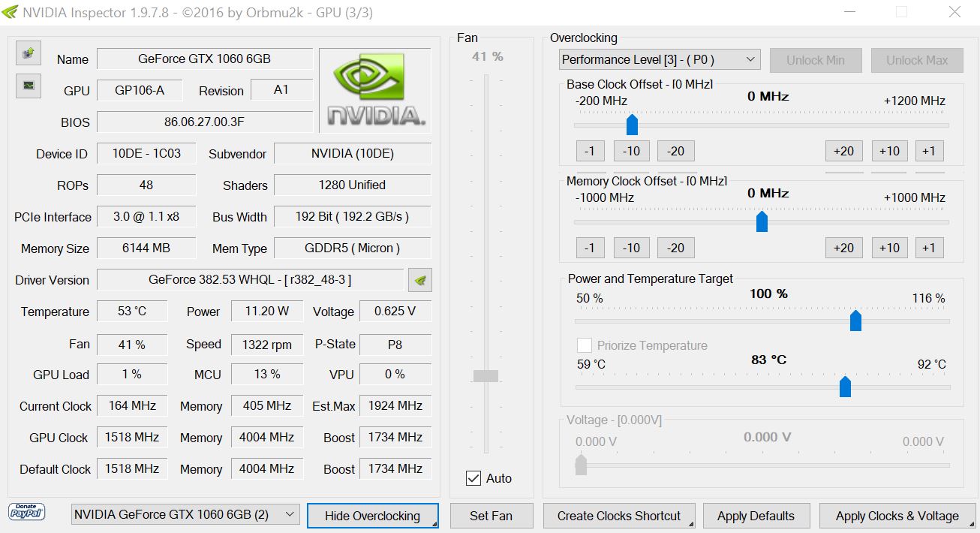Viewport: 980px width, 533px height.
Task: Click Apply Defaults button
Action: coord(756,516)
